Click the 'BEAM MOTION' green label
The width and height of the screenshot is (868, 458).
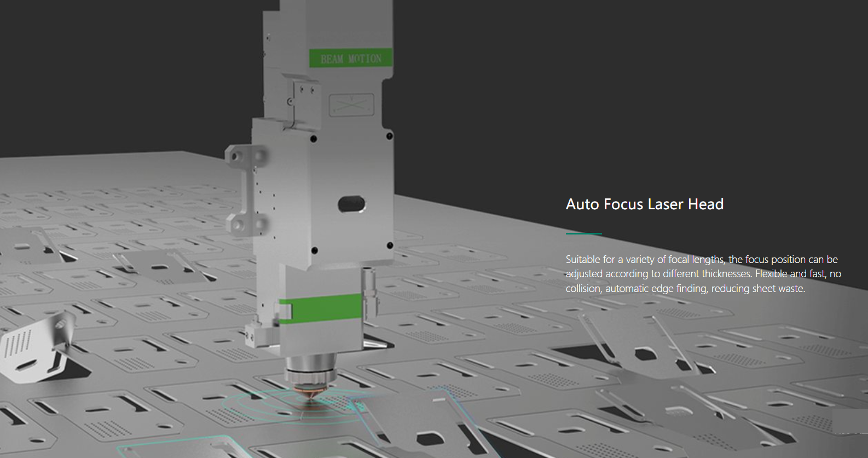[351, 58]
